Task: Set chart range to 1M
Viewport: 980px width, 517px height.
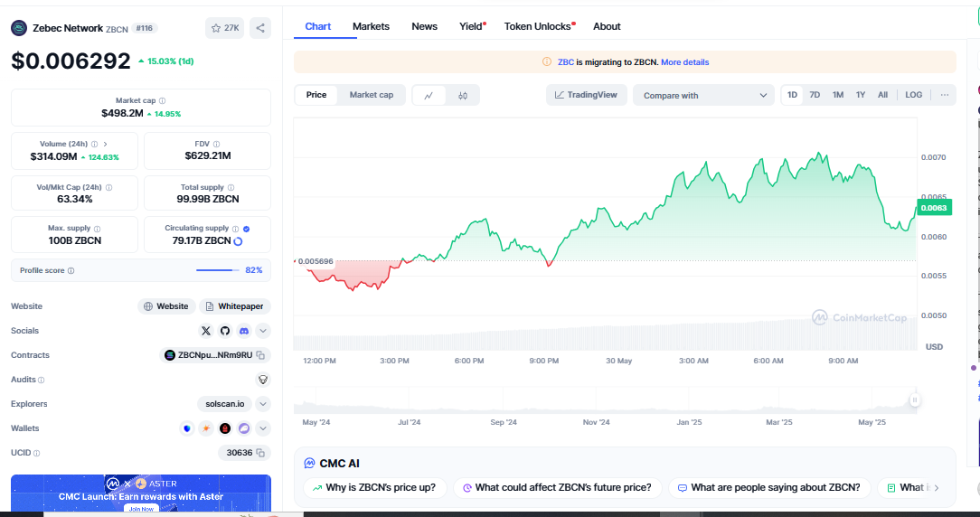Action: [x=838, y=95]
